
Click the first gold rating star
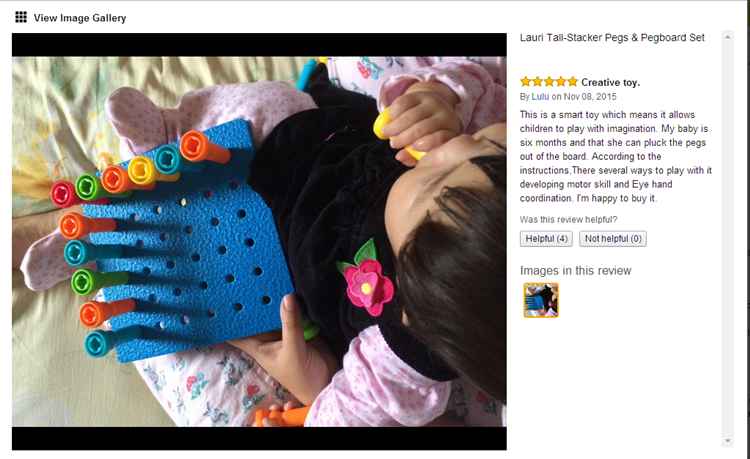[526, 82]
